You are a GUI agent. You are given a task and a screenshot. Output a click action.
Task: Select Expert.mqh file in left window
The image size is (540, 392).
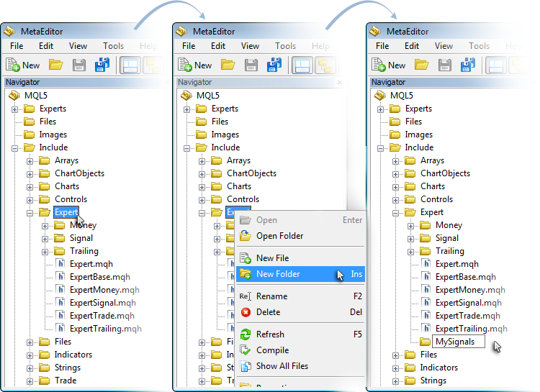(91, 264)
